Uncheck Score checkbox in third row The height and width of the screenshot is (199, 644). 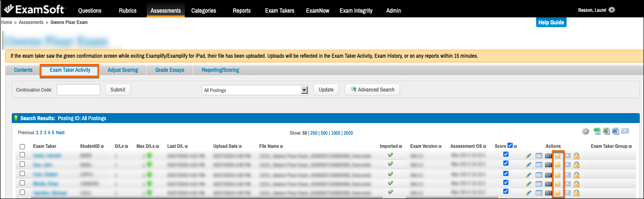pyautogui.click(x=505, y=173)
